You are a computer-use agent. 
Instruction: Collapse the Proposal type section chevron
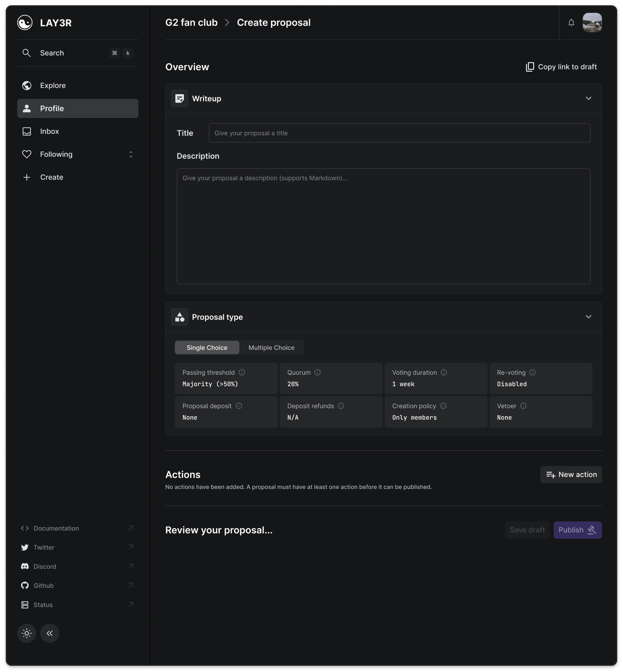click(588, 317)
